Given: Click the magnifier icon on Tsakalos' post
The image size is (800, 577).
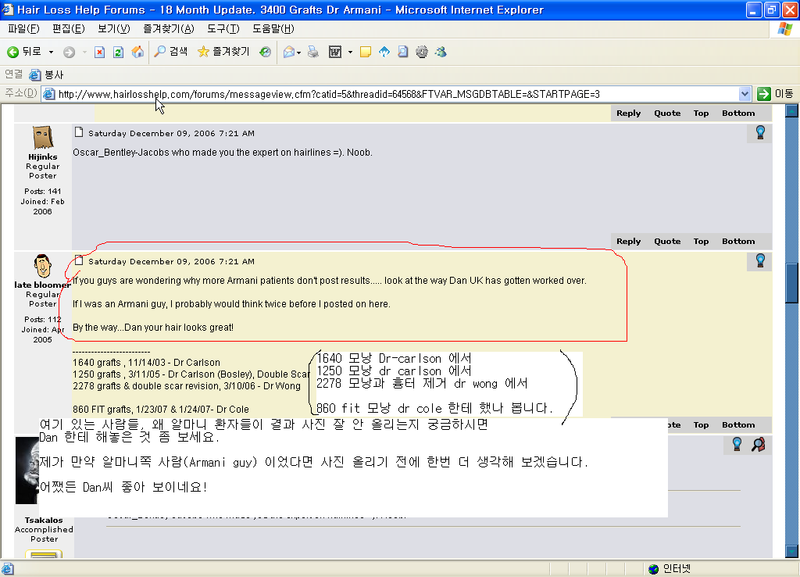Looking at the screenshot, I should tap(758, 445).
